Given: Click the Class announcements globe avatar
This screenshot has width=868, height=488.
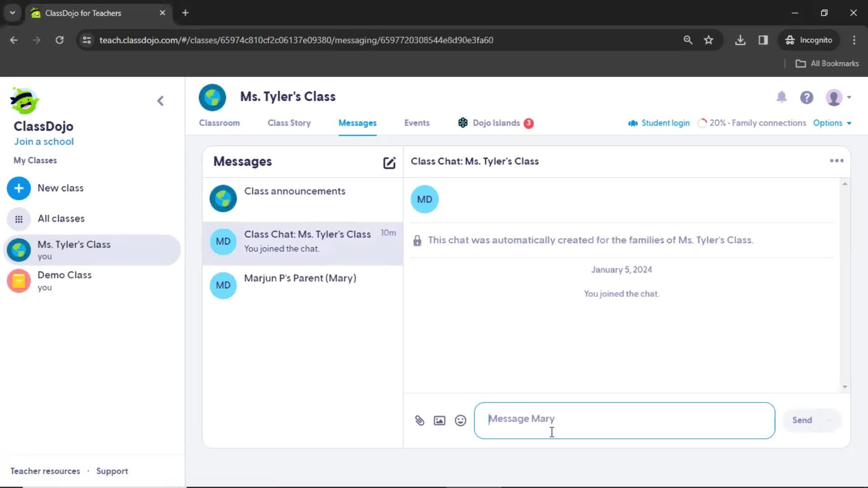Looking at the screenshot, I should point(223,198).
